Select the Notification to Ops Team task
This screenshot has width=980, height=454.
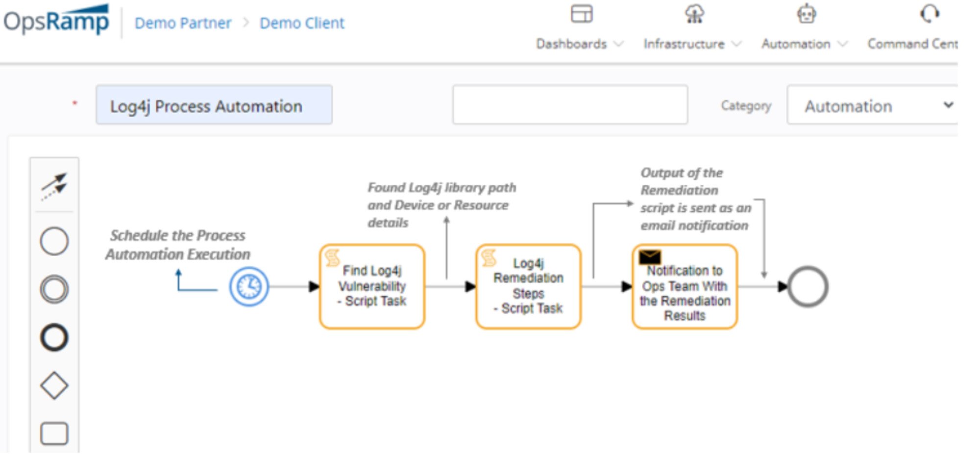(x=684, y=287)
